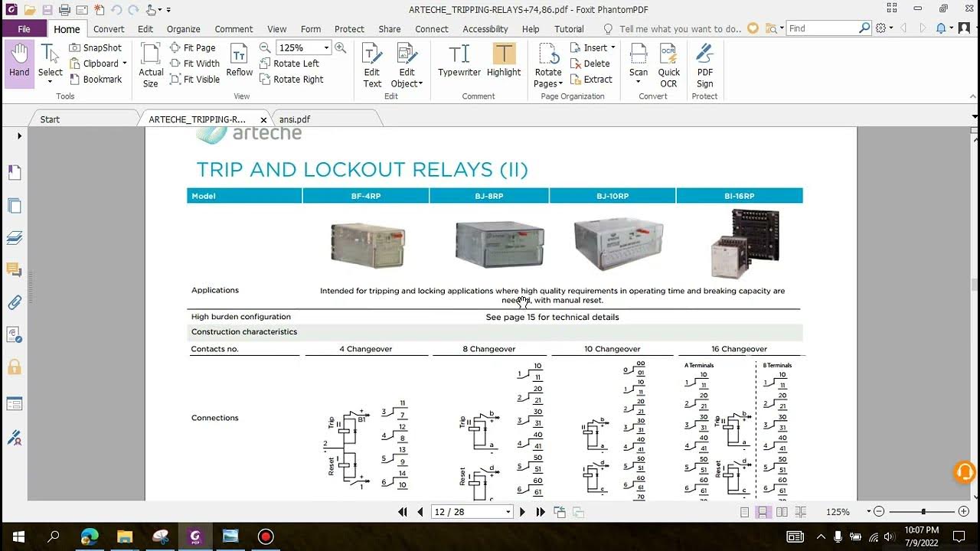Image resolution: width=980 pixels, height=551 pixels.
Task: Open the PDF Sign tool
Action: [x=704, y=65]
